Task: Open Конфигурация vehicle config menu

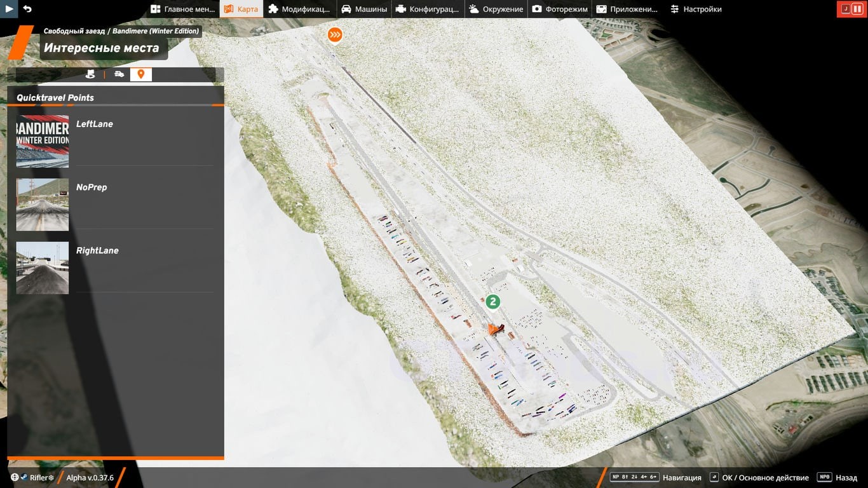Action: tap(428, 9)
